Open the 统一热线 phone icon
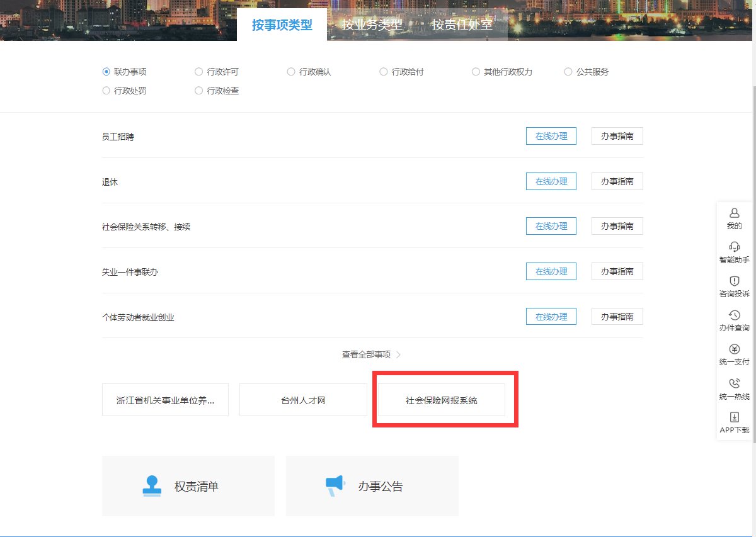 734,383
